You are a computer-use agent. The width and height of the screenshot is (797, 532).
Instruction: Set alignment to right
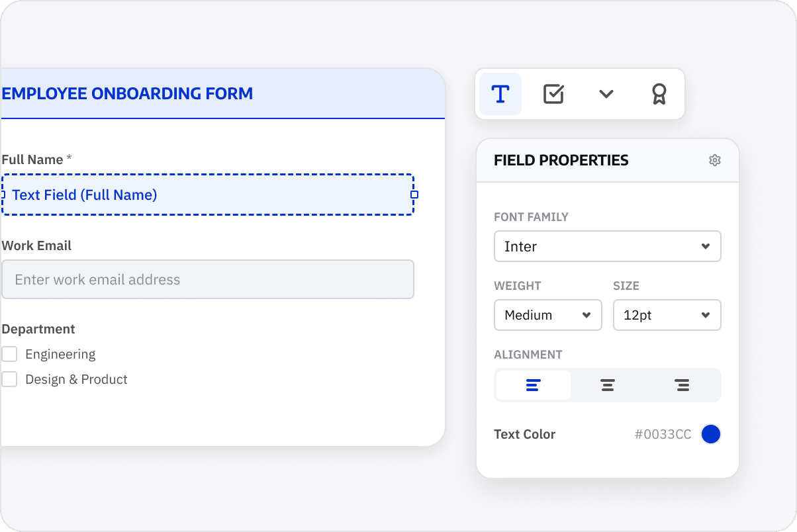tap(682, 385)
